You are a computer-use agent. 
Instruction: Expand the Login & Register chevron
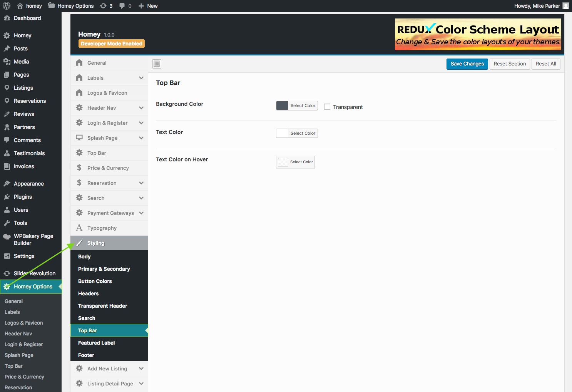[141, 123]
